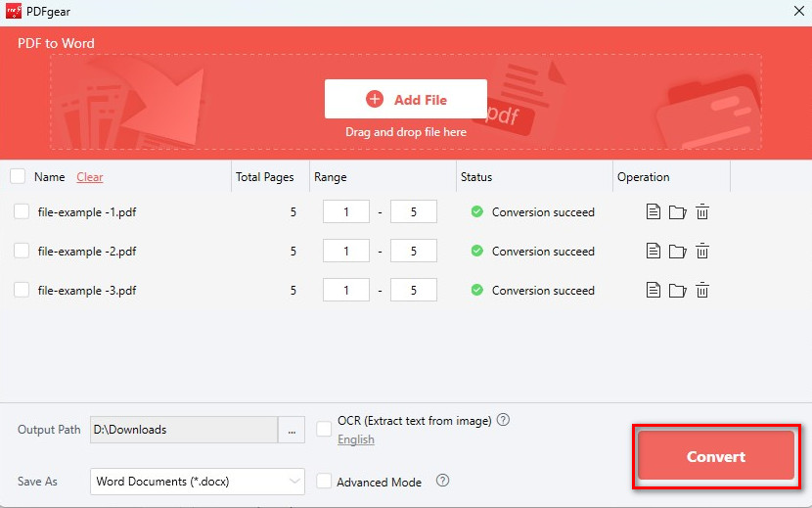812x508 pixels.
Task: Enable Advanced Mode checkbox
Action: [x=324, y=482]
